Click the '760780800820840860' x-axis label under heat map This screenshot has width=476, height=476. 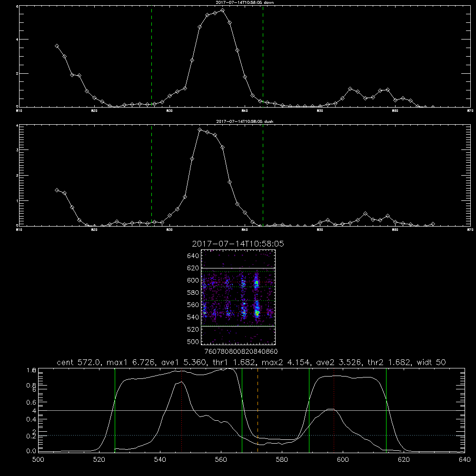click(x=241, y=352)
